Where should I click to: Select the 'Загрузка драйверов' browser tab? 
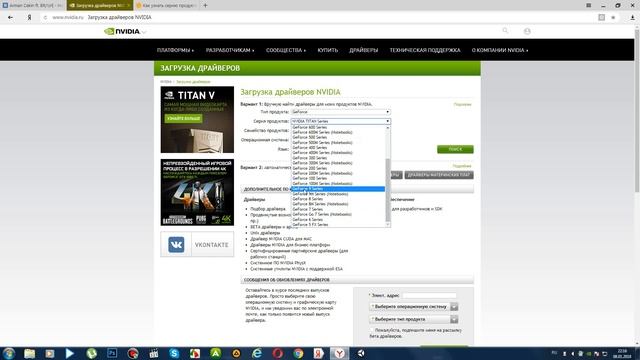click(x=99, y=5)
